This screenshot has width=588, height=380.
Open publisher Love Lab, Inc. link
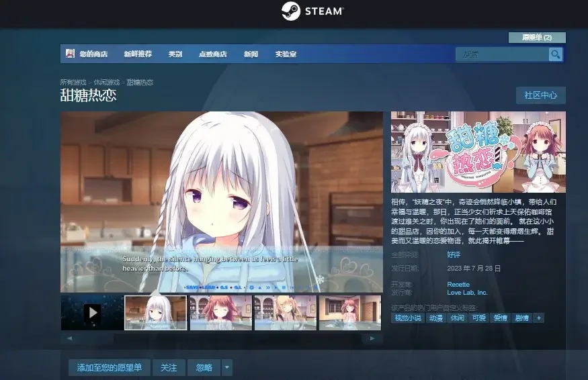(467, 293)
